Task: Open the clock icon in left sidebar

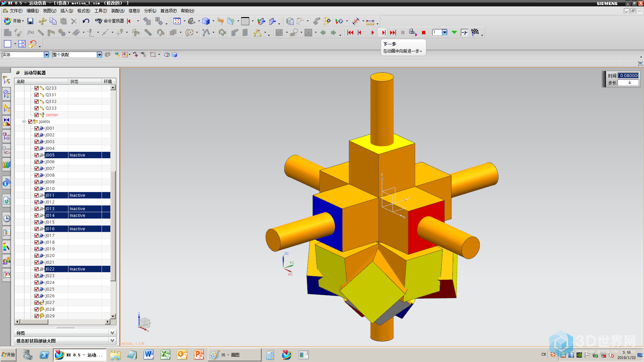Action: (x=6, y=219)
